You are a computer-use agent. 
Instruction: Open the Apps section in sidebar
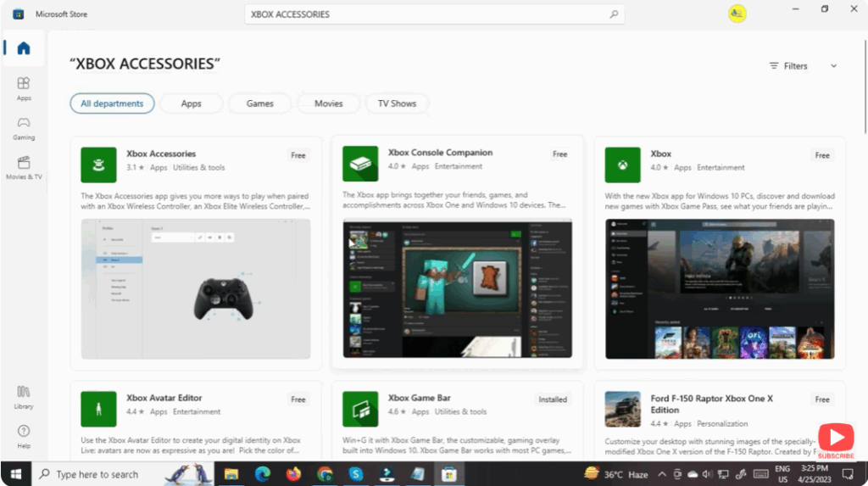click(x=24, y=87)
